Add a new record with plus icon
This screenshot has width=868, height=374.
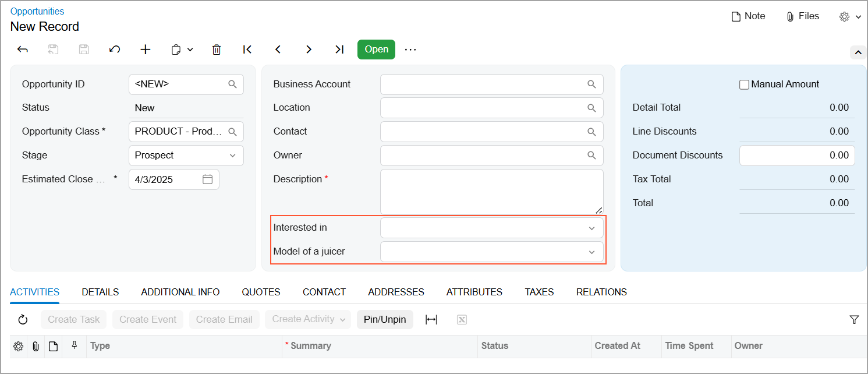(146, 50)
